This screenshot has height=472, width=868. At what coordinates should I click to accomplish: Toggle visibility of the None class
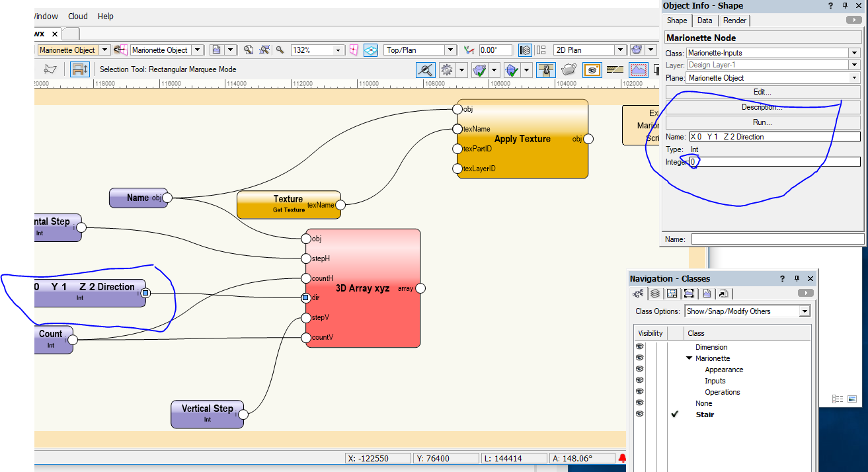tap(639, 403)
